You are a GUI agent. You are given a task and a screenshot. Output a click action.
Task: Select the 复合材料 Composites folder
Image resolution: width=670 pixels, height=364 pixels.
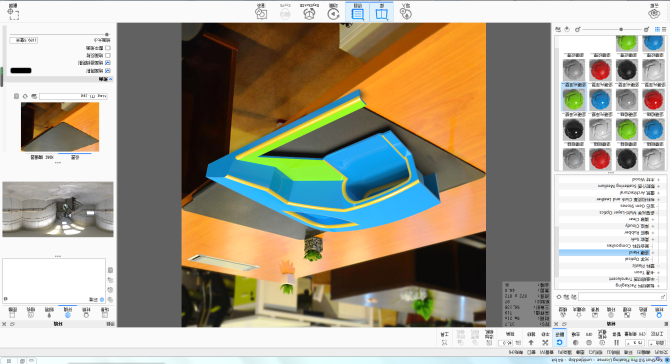pos(628,246)
